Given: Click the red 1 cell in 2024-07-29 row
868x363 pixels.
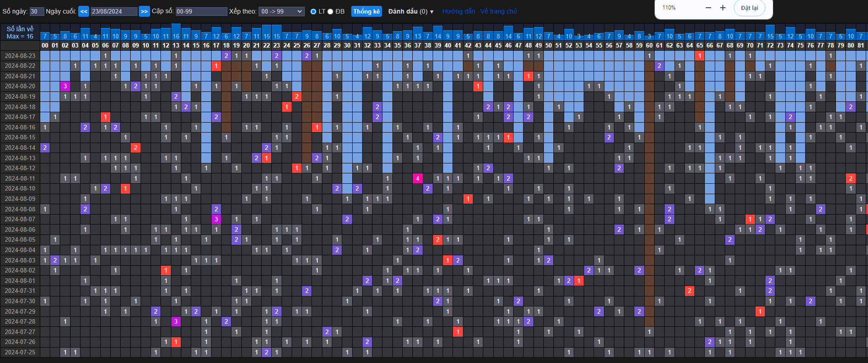Looking at the screenshot, I should coord(760,311).
